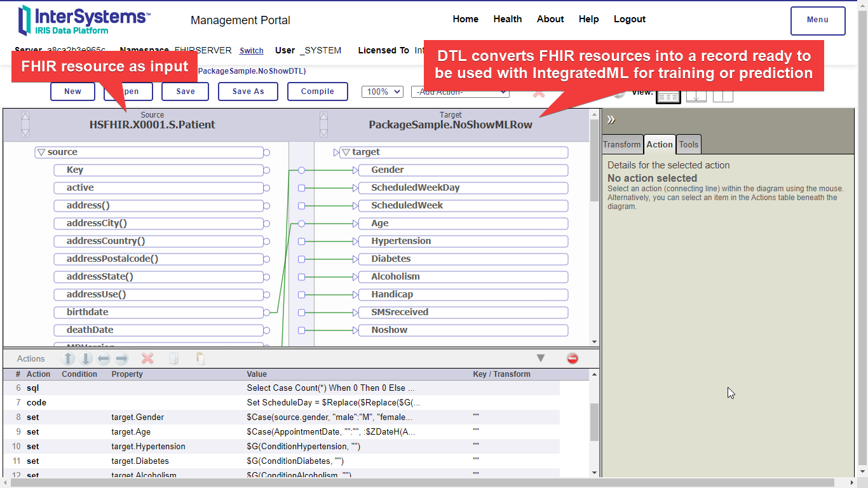The height and width of the screenshot is (488, 868).
Task: Open Help in top navigation
Action: click(589, 19)
